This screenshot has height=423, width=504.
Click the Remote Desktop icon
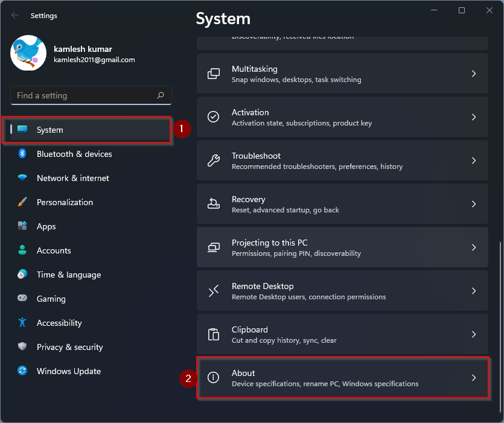214,291
